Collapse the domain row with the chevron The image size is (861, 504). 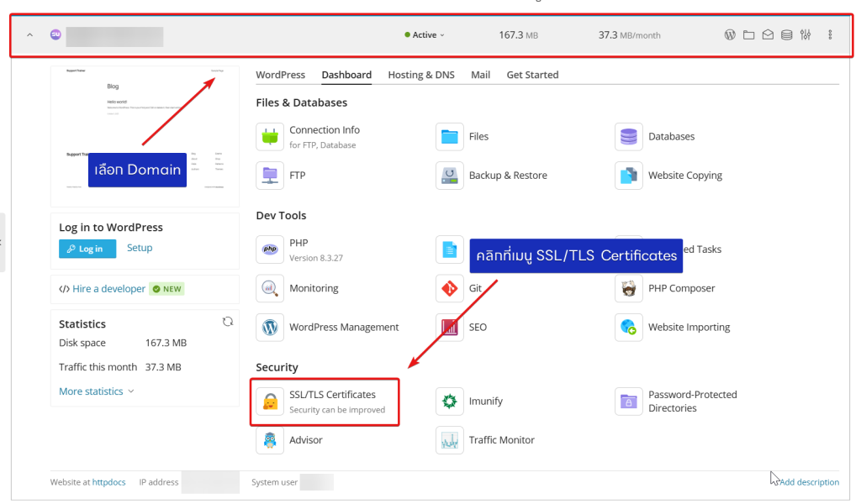tap(30, 35)
